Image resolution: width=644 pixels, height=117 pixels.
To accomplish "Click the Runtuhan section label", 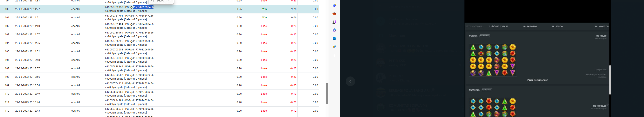I will point(474,90).
